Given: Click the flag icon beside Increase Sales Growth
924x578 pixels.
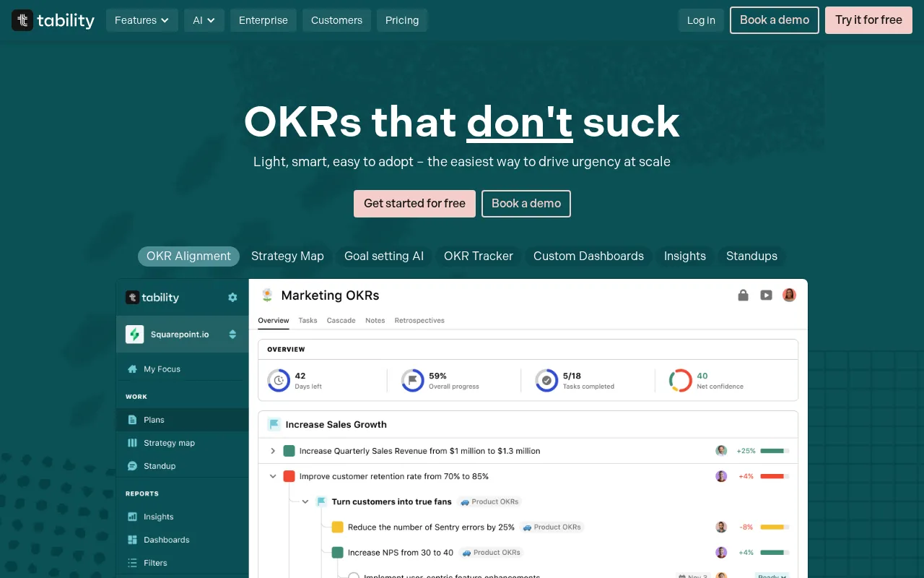Looking at the screenshot, I should click(x=274, y=424).
